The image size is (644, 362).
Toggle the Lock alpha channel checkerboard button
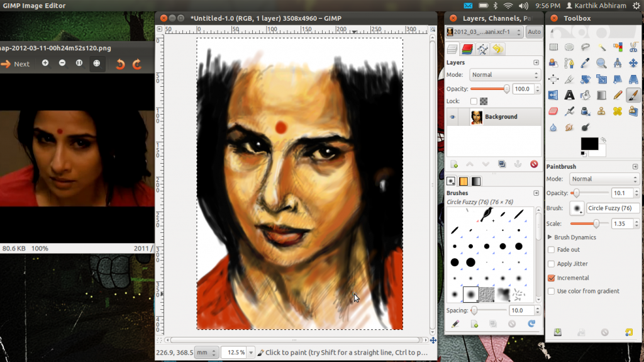click(x=484, y=101)
